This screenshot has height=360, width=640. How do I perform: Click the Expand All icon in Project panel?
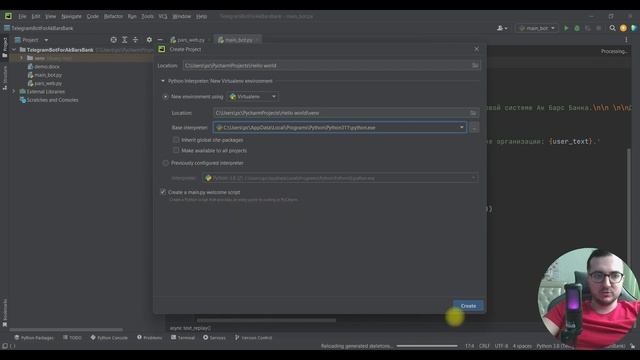(124, 40)
